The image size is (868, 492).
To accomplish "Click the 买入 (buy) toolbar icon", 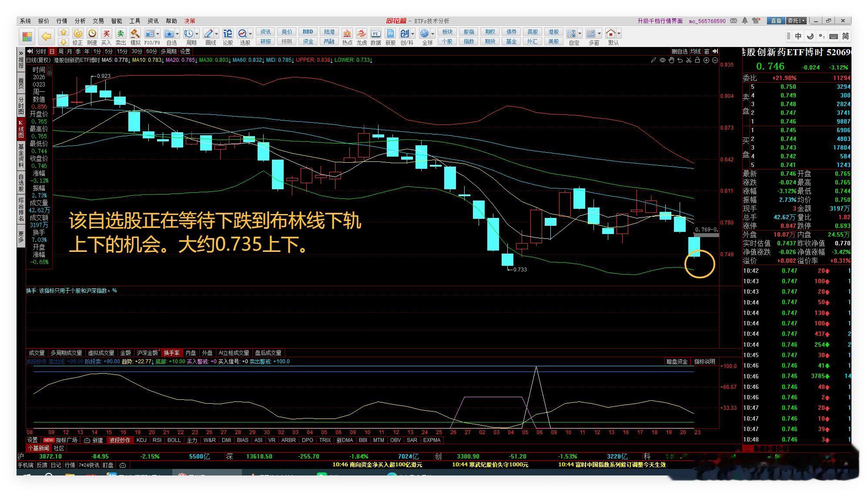I will point(106,34).
